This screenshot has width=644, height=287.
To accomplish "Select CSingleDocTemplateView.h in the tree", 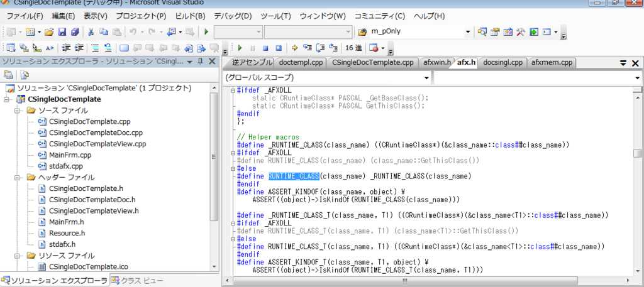I will click(x=94, y=211).
